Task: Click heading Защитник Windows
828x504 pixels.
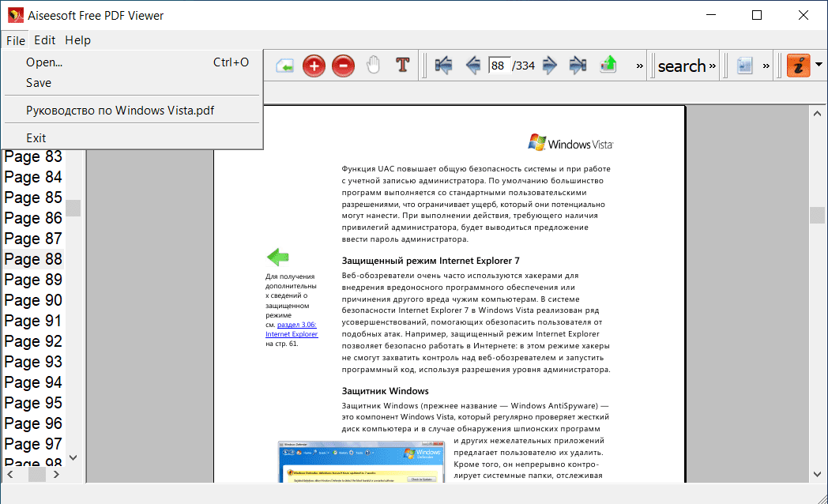Action: point(385,391)
